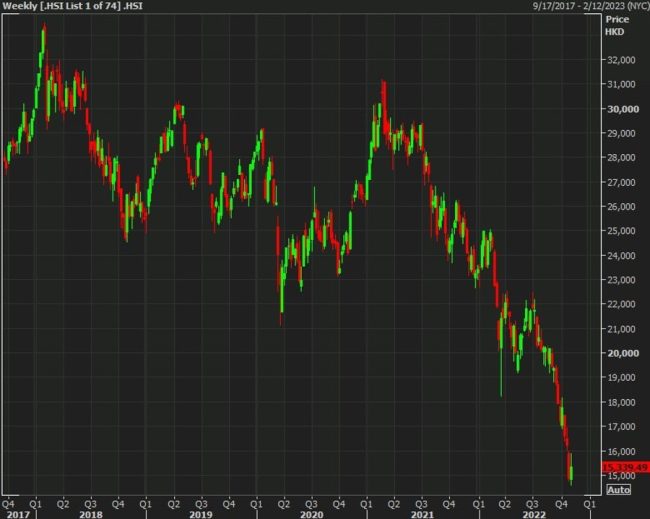The height and width of the screenshot is (519, 650).
Task: Click the 27,000 price axis label
Action: point(621,182)
